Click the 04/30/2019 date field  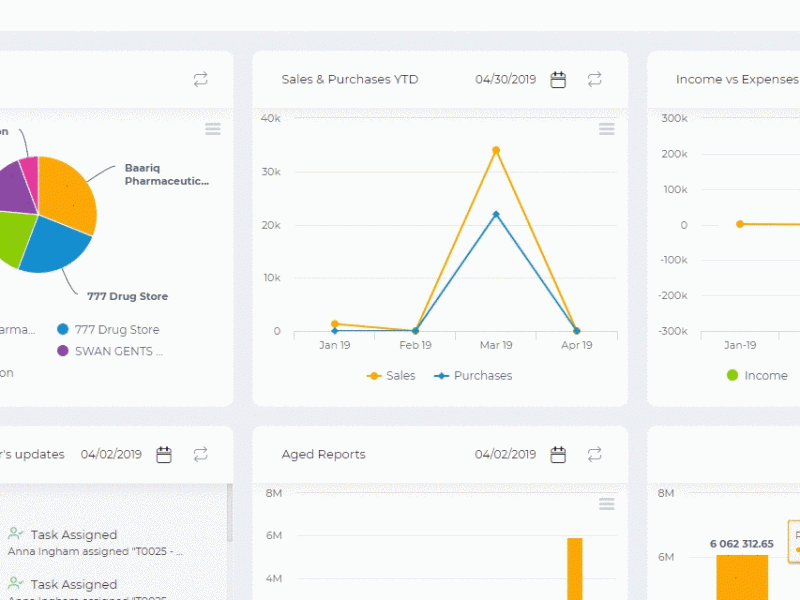(x=506, y=80)
